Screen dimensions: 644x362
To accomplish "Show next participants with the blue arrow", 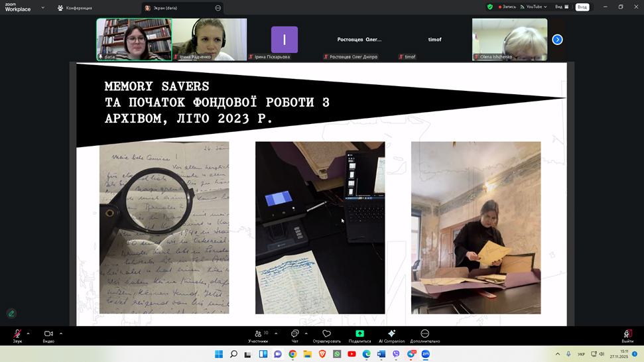I will tap(557, 40).
